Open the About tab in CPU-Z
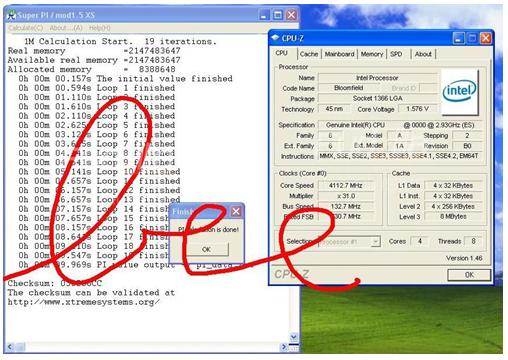The width and height of the screenshot is (508, 360). (x=423, y=54)
